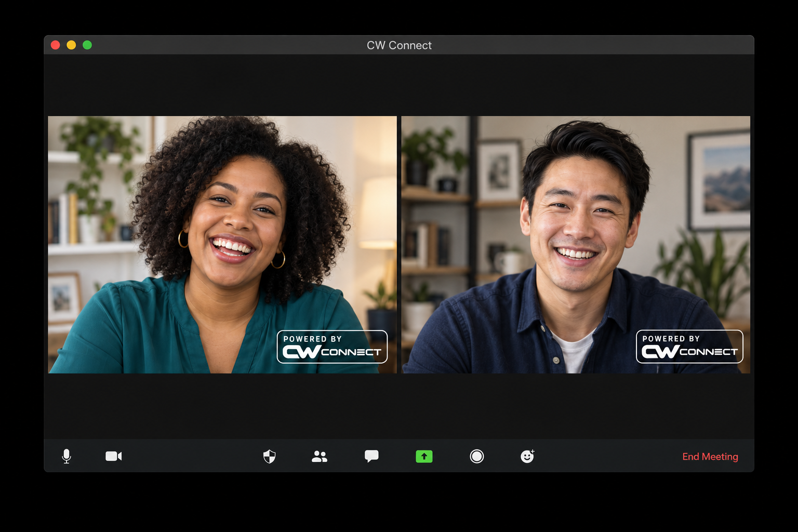Start recording the meeting
Screen dimensions: 798x532
476,456
